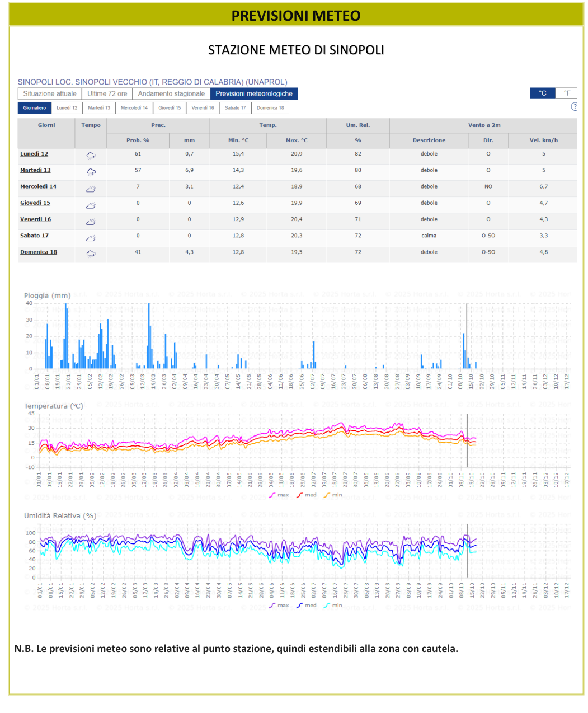Toggle the min series in humidity legend
The width and height of the screenshot is (588, 713).
333,606
